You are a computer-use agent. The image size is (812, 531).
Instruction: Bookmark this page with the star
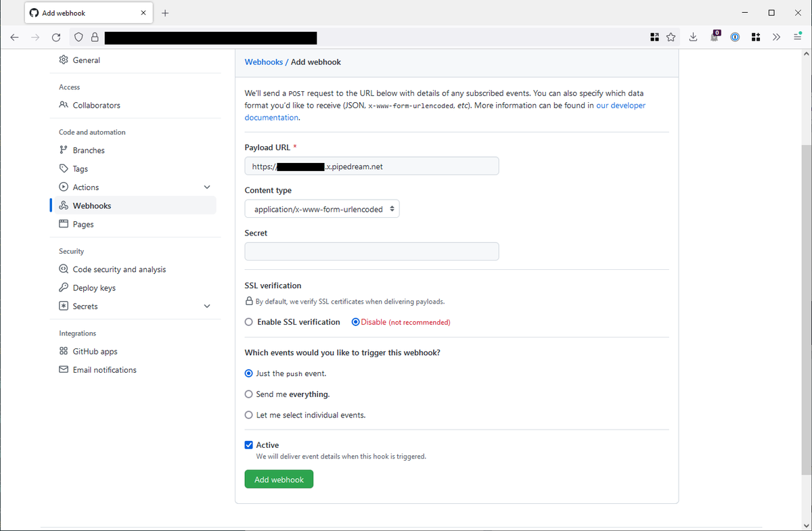tap(671, 37)
